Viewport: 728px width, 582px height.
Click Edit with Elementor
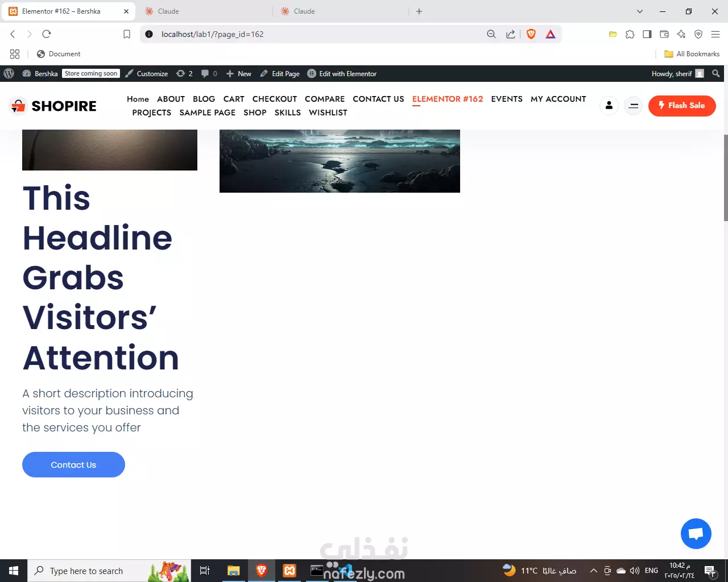click(x=342, y=73)
